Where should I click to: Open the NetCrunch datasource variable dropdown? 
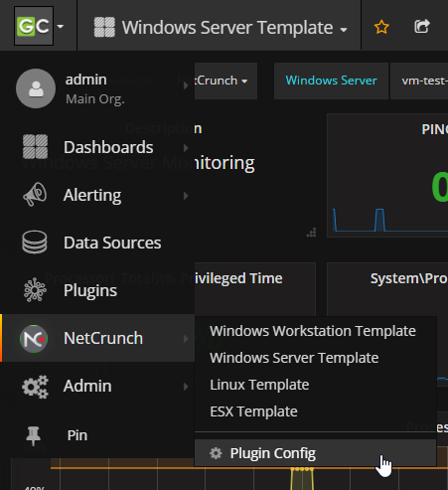coord(225,81)
